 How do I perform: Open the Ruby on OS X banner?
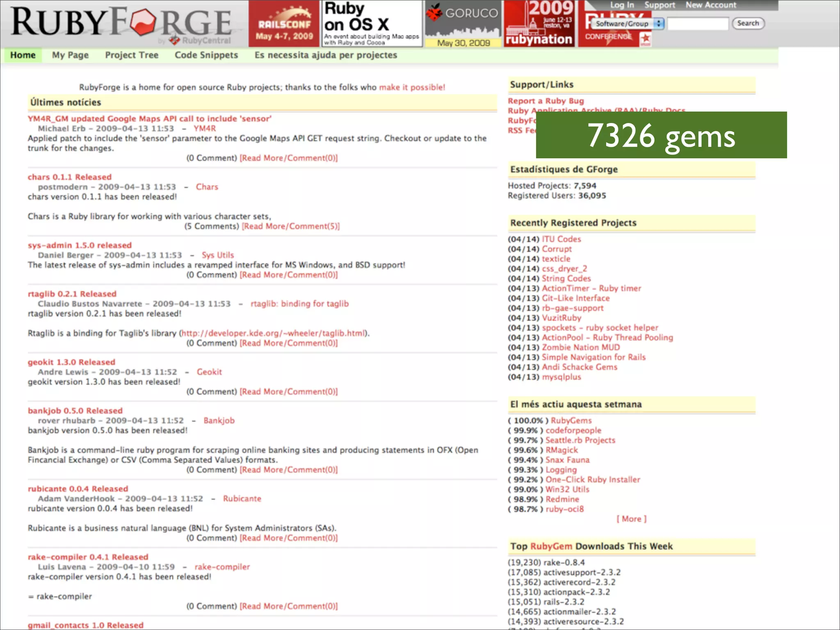point(372,24)
